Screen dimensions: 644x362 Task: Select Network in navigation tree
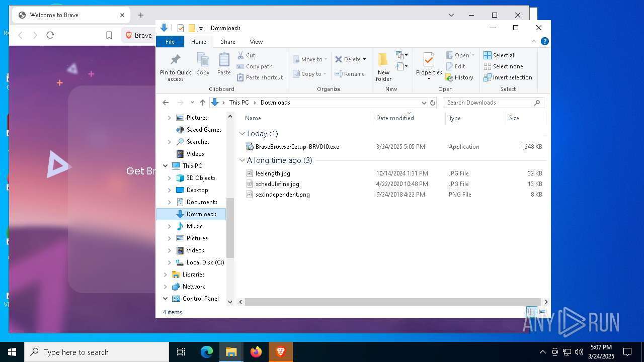coord(194,287)
